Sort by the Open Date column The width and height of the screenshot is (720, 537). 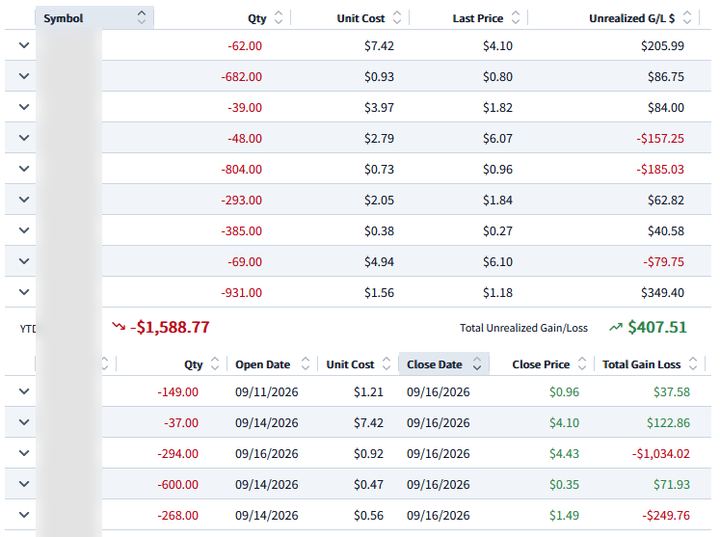263,364
